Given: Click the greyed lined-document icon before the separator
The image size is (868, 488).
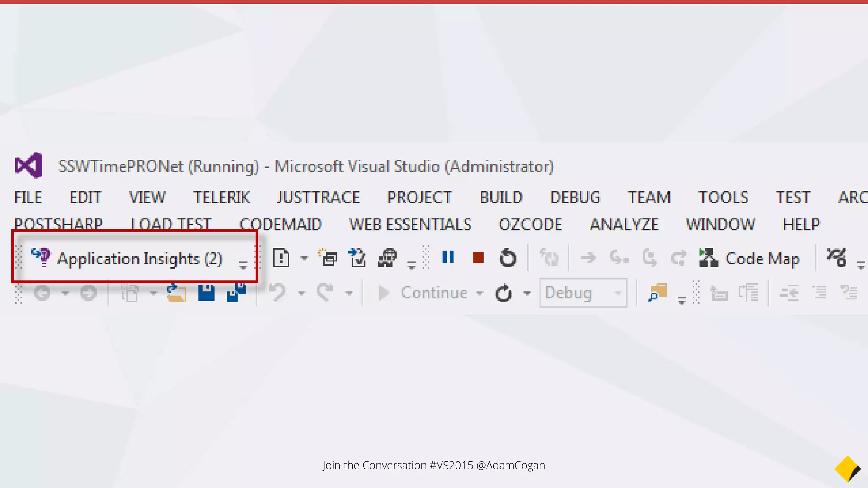Looking at the screenshot, I should [748, 293].
